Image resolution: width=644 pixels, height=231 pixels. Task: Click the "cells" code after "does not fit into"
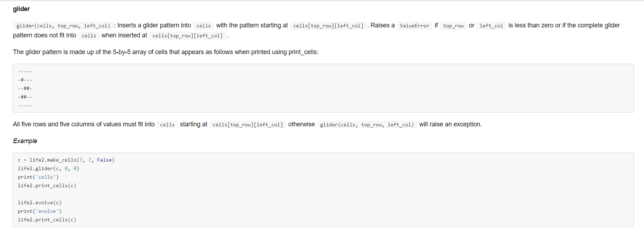coord(89,36)
